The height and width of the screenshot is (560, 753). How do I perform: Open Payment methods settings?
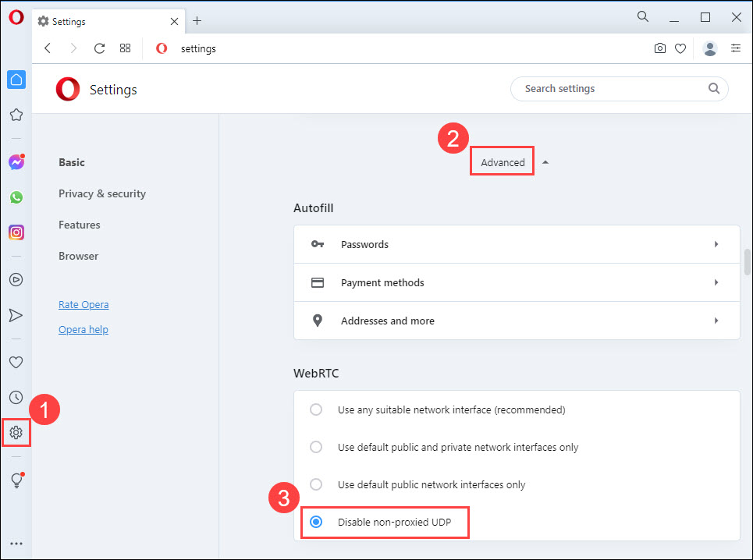pyautogui.click(x=517, y=282)
